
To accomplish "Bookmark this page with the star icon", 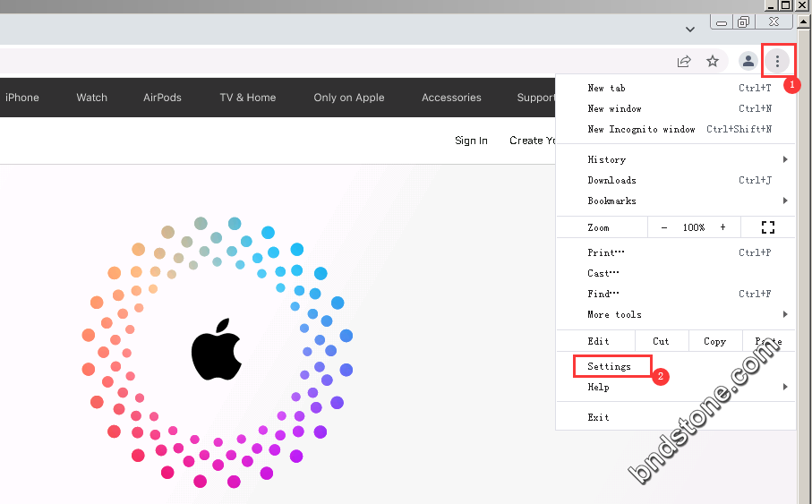I will click(713, 61).
